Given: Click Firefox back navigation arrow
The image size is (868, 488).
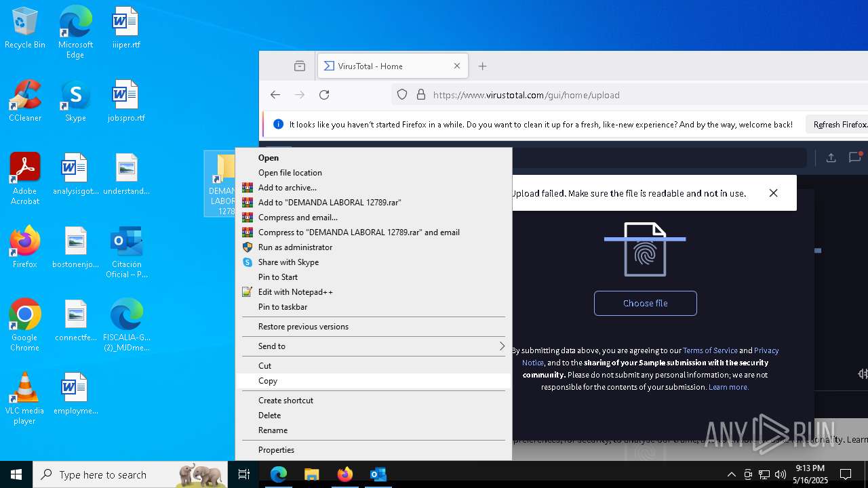Looking at the screenshot, I should (x=275, y=95).
